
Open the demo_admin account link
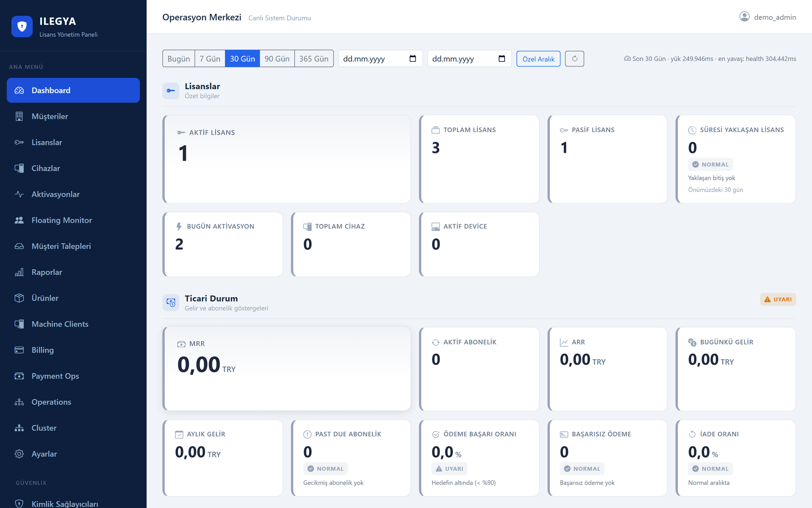[x=768, y=17]
